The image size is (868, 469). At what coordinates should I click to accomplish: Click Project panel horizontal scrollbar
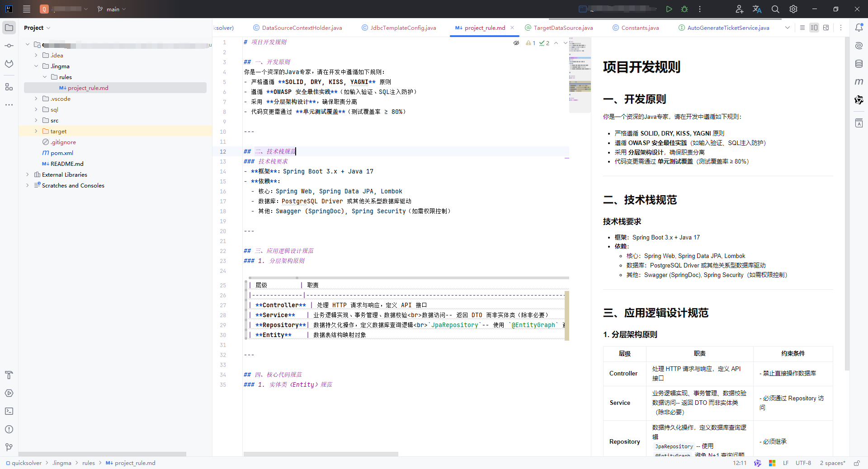pyautogui.click(x=103, y=454)
